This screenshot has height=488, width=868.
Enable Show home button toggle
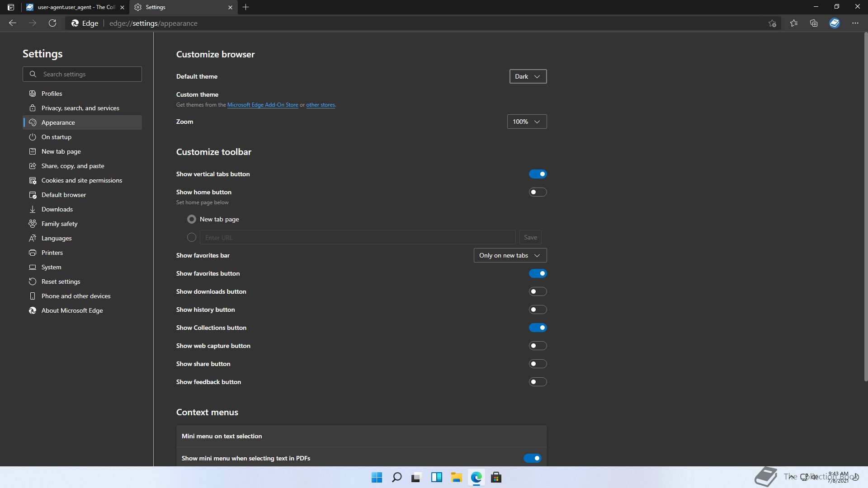538,192
